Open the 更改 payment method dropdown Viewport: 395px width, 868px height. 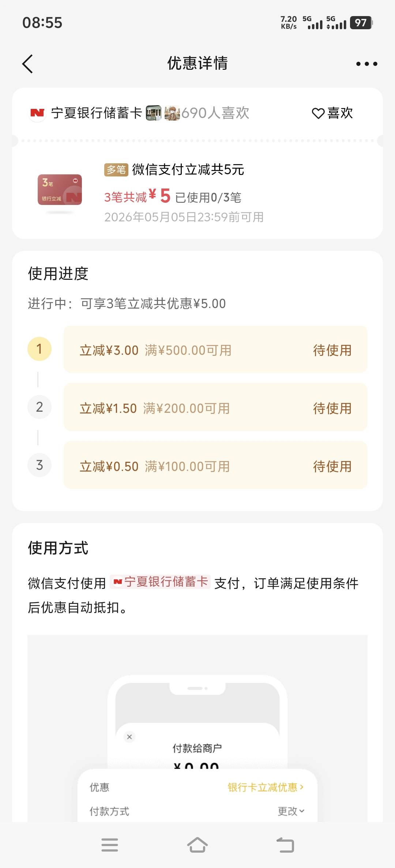pyautogui.click(x=291, y=811)
